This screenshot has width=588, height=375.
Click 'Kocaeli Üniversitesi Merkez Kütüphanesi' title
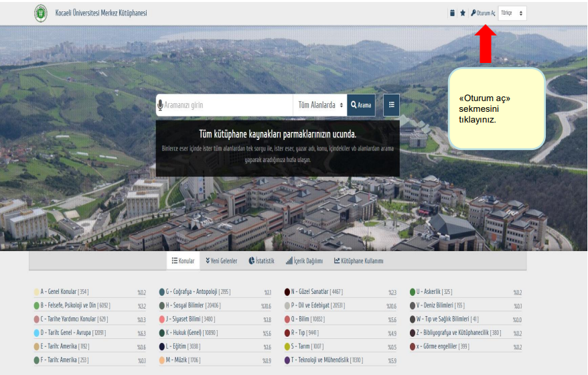(x=101, y=13)
